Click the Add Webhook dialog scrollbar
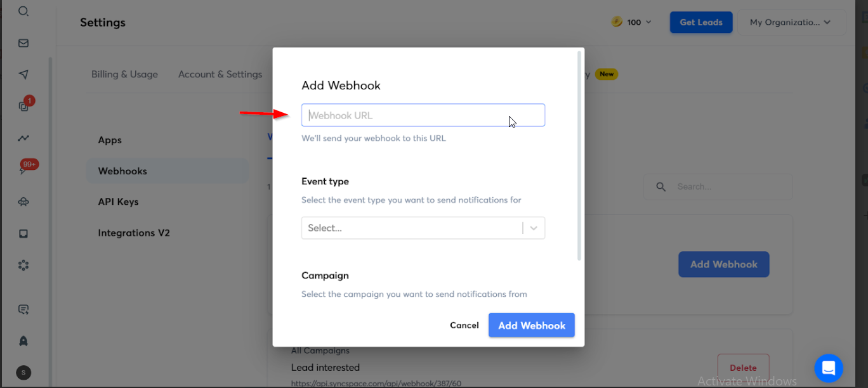The width and height of the screenshot is (868, 388). pyautogui.click(x=579, y=155)
